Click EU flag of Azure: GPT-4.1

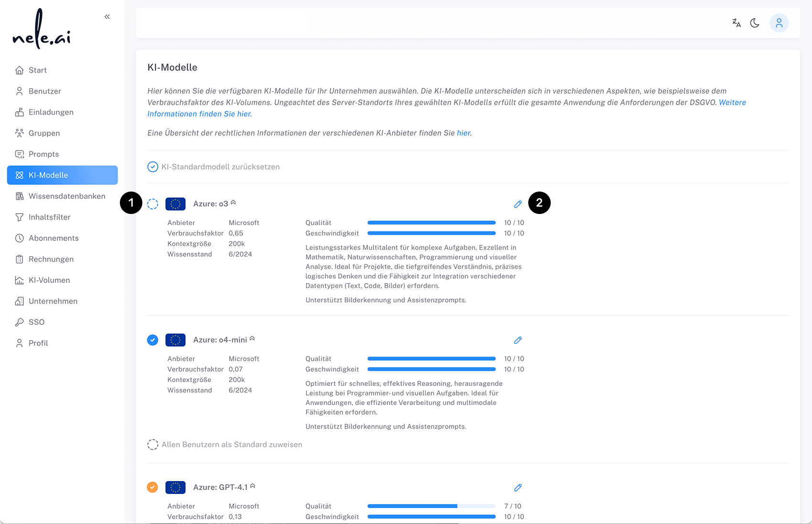175,488
